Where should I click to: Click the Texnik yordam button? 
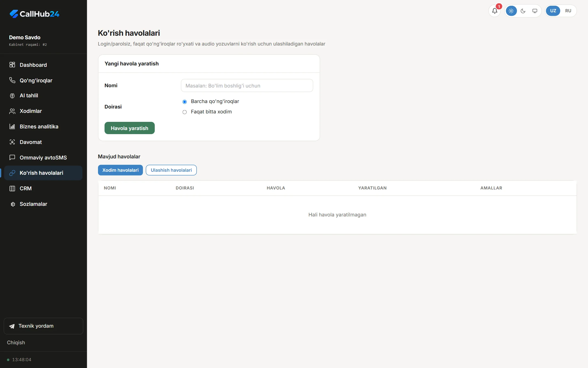[x=43, y=326]
